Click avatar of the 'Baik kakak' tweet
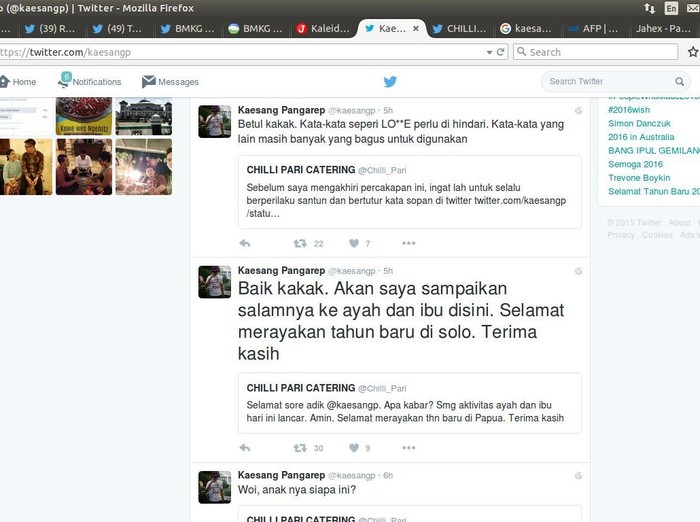Image resolution: width=700 pixels, height=522 pixels. [x=215, y=282]
